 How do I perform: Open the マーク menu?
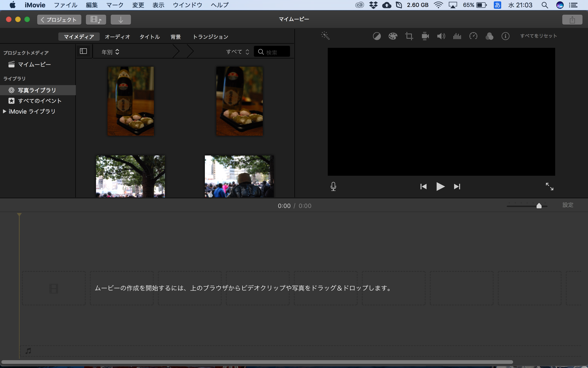click(115, 5)
